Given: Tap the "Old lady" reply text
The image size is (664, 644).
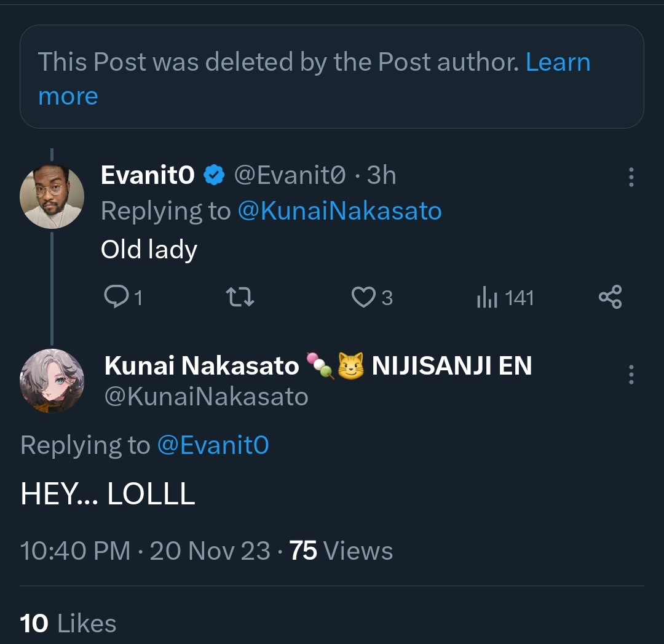Looking at the screenshot, I should pyautogui.click(x=149, y=250).
